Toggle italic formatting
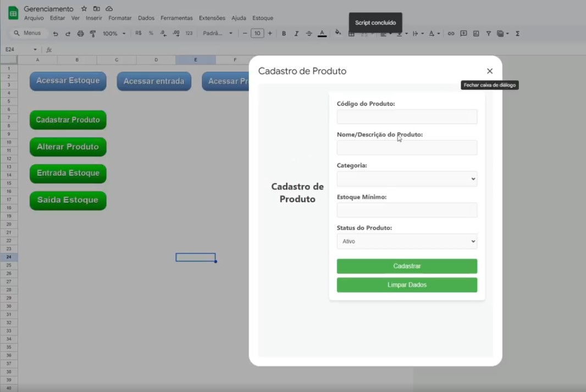Image resolution: width=586 pixels, height=392 pixels. 296,33
